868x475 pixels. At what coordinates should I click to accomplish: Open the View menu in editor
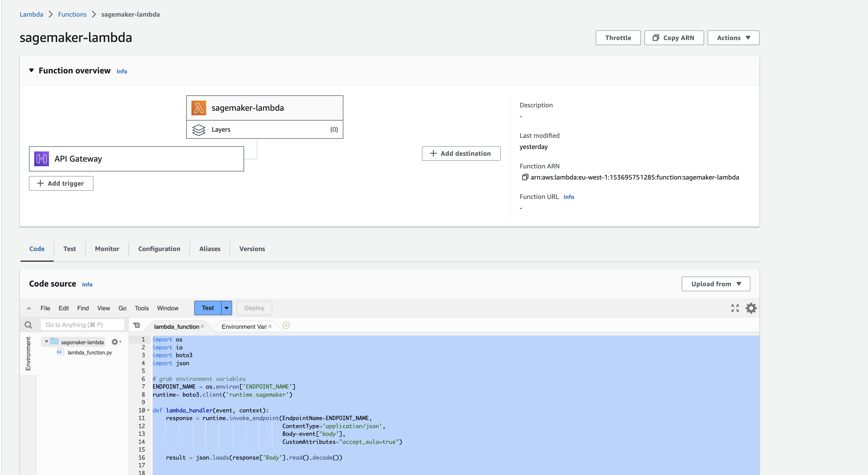pos(104,308)
